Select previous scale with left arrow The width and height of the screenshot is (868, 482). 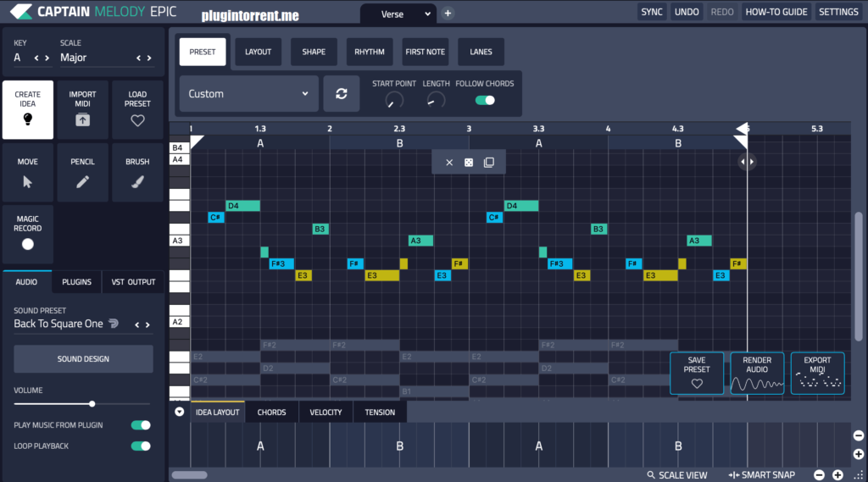[x=138, y=58]
